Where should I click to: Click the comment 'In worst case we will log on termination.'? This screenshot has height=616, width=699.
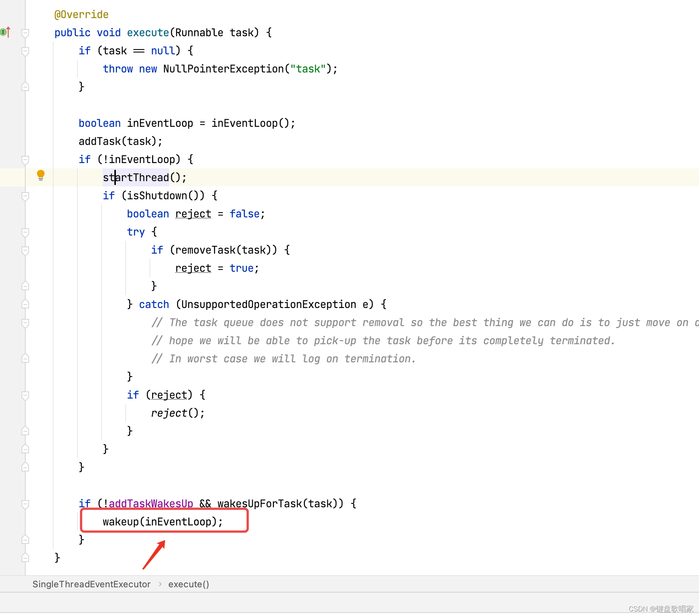(x=283, y=359)
